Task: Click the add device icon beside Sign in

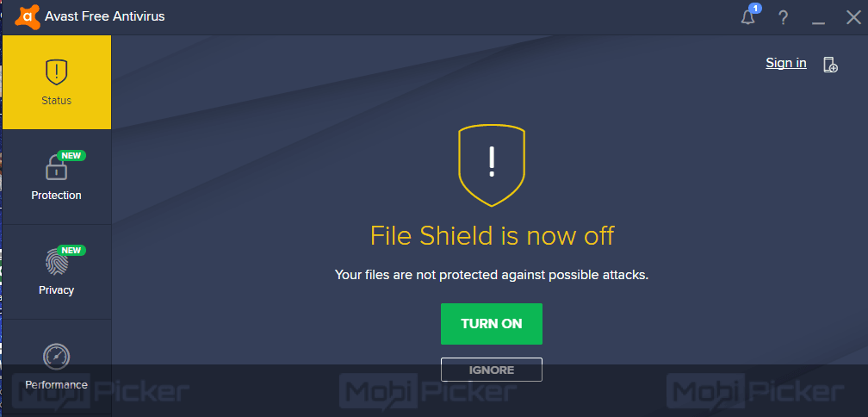Action: [x=830, y=65]
